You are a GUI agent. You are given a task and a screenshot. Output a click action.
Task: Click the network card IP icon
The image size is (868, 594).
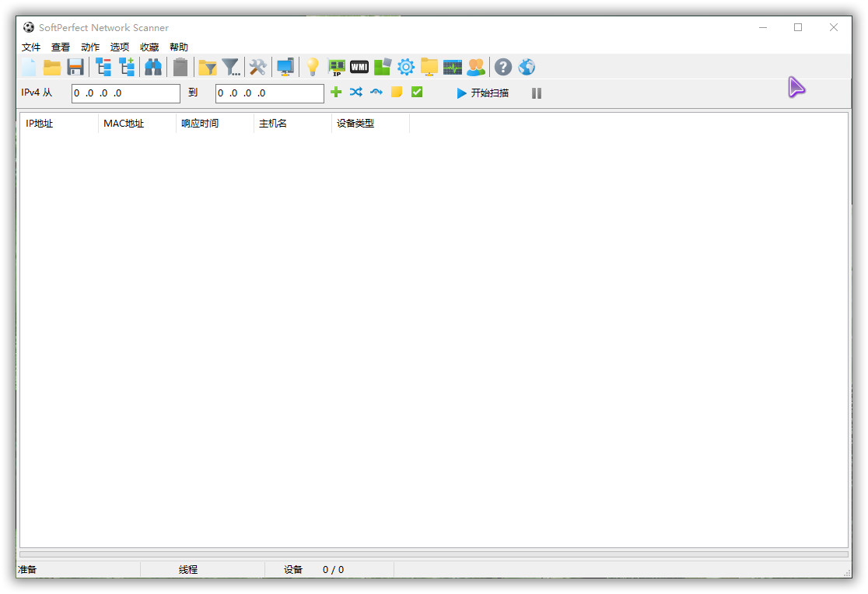coord(337,68)
